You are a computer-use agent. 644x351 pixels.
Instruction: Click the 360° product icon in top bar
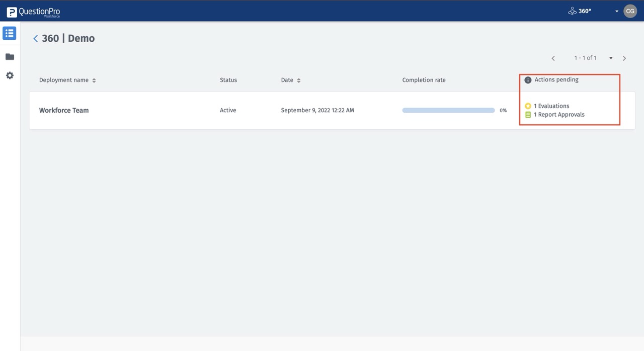(x=573, y=11)
